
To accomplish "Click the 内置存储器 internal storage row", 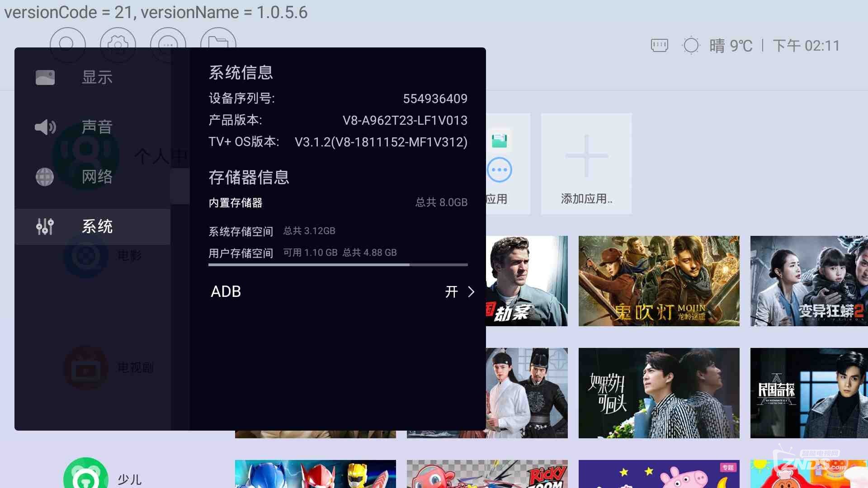I will pos(338,202).
